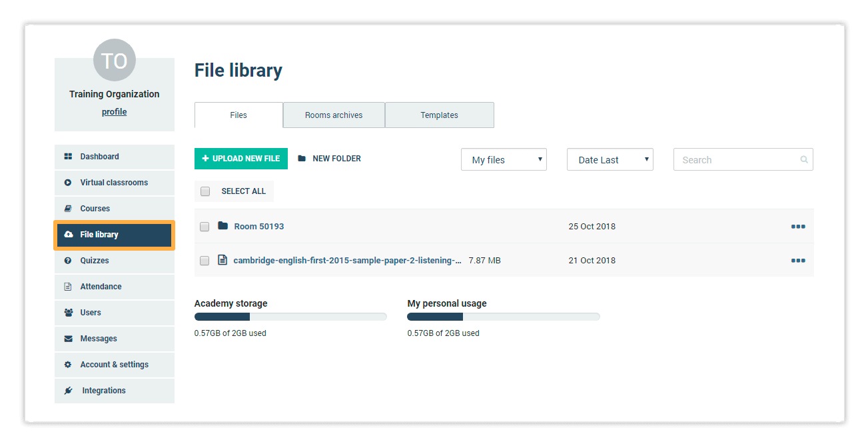Screen dimensions: 868x446
Task: Click the folder icon beside NEW FOLDER
Action: [x=302, y=159]
